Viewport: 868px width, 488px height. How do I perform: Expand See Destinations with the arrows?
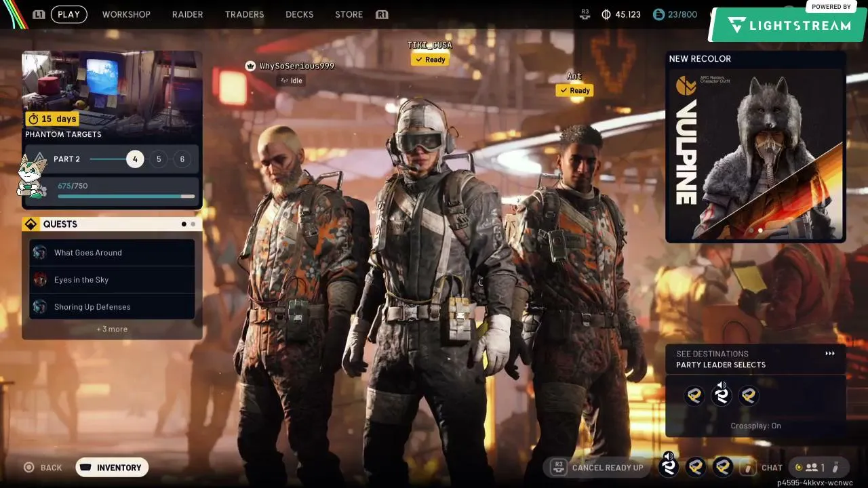click(830, 354)
